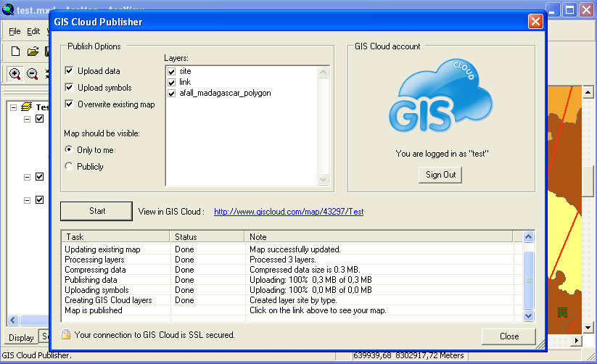Select the Publicly visibility option
597x364 pixels.
click(69, 167)
